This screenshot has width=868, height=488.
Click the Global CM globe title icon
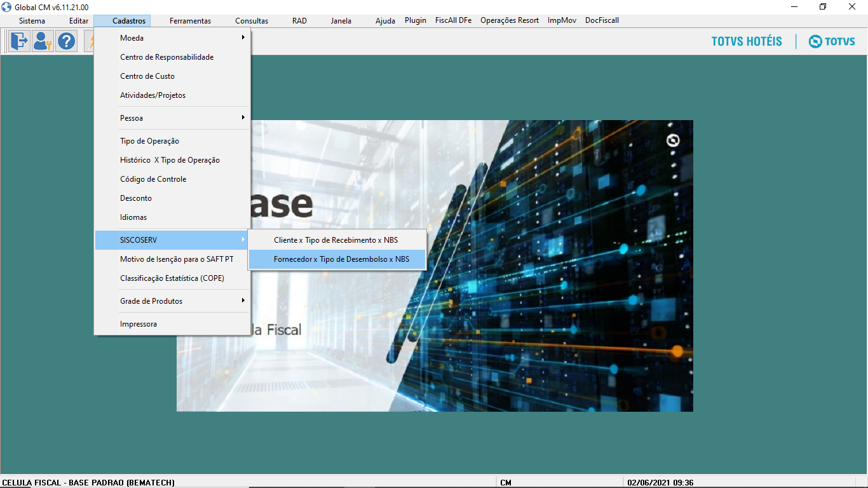pyautogui.click(x=8, y=7)
